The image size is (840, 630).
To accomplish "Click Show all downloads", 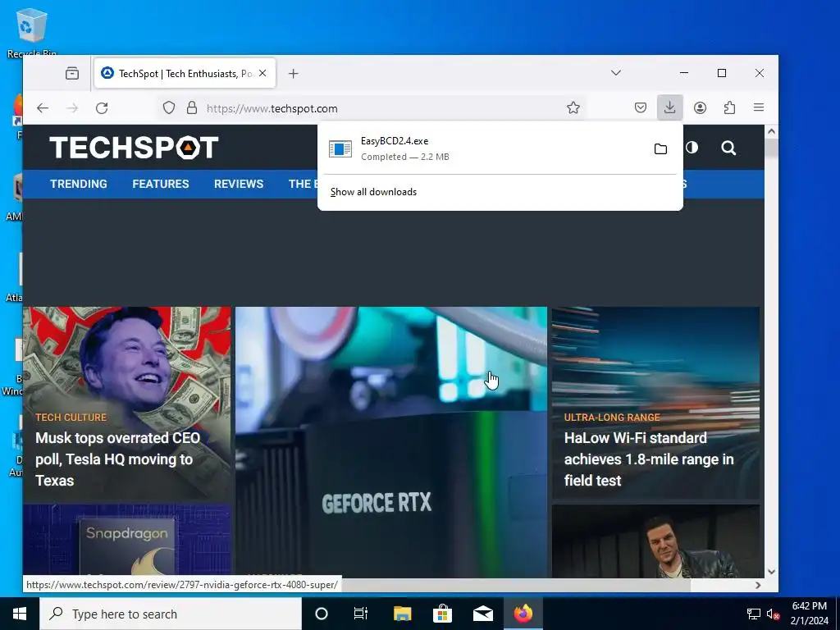I will [x=373, y=192].
